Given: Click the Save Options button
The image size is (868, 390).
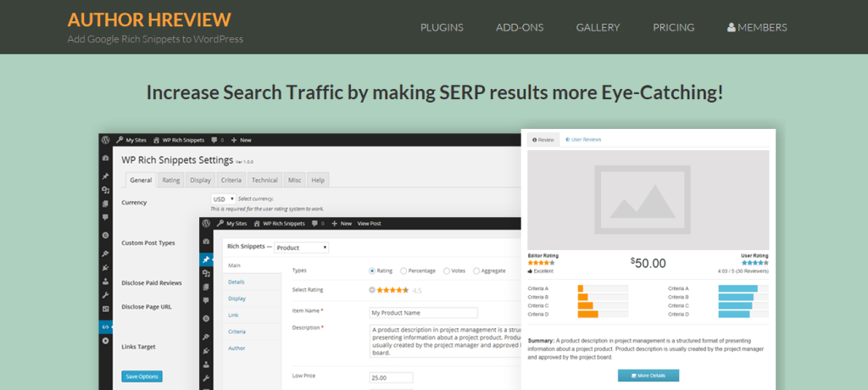Looking at the screenshot, I should coord(142,376).
